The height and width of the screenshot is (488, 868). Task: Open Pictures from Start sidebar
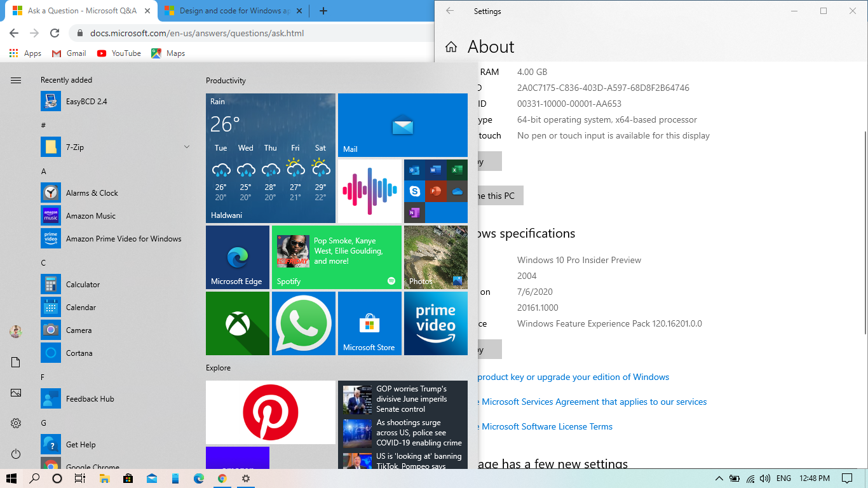pyautogui.click(x=16, y=393)
